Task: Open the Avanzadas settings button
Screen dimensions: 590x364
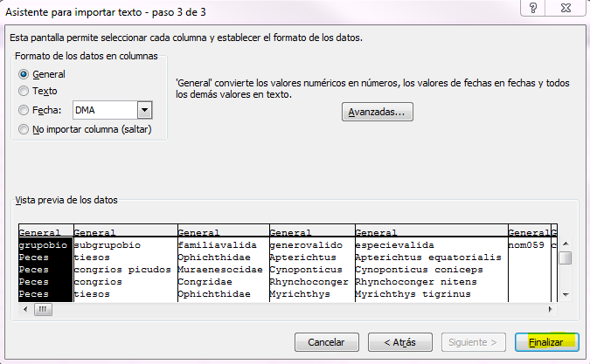Action: tap(377, 112)
